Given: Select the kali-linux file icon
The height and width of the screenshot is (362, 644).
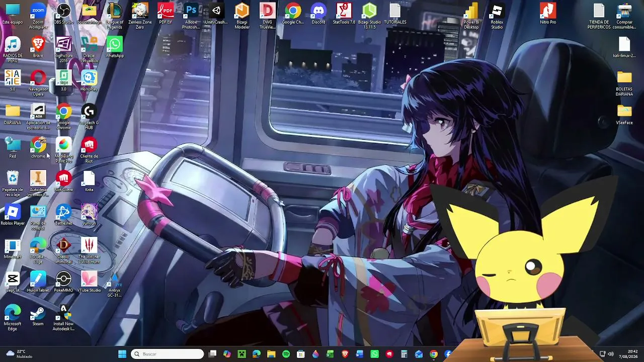Looking at the screenshot, I should (x=624, y=48).
